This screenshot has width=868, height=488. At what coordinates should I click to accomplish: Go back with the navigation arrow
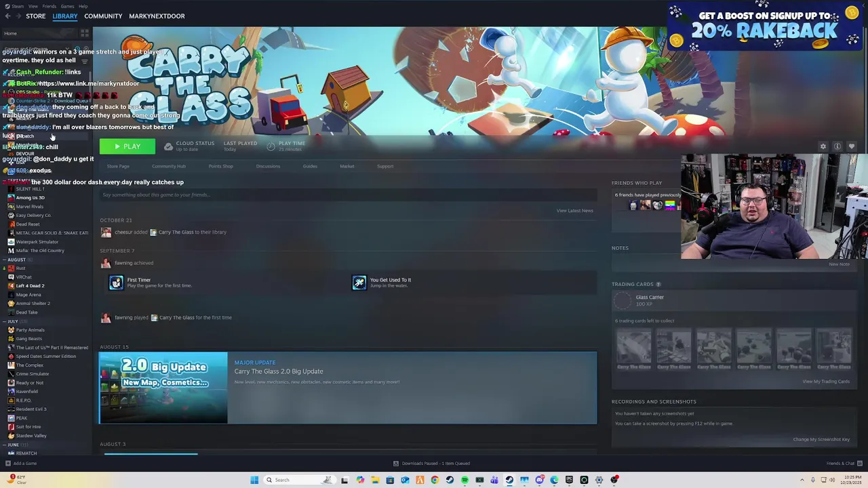(x=7, y=16)
